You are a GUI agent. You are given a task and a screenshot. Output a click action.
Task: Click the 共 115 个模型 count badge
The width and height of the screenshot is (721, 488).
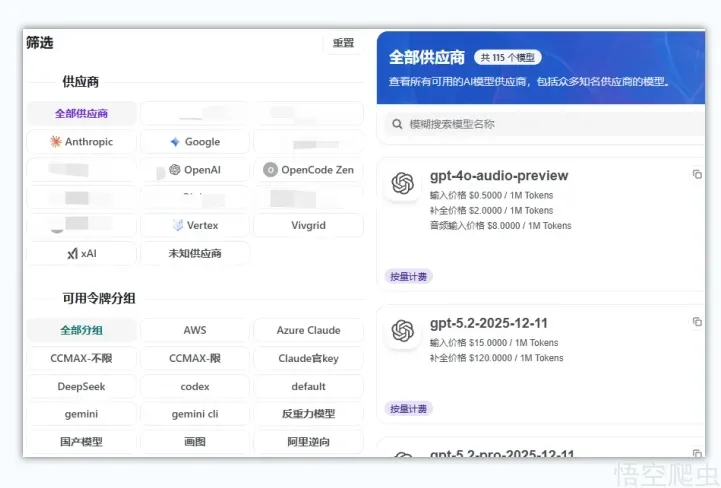[x=508, y=57]
